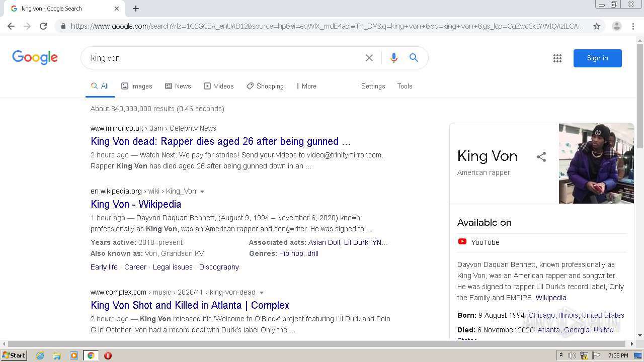This screenshot has height=362, width=644.
Task: Open the volume speaker tray icon
Action: 572,355
